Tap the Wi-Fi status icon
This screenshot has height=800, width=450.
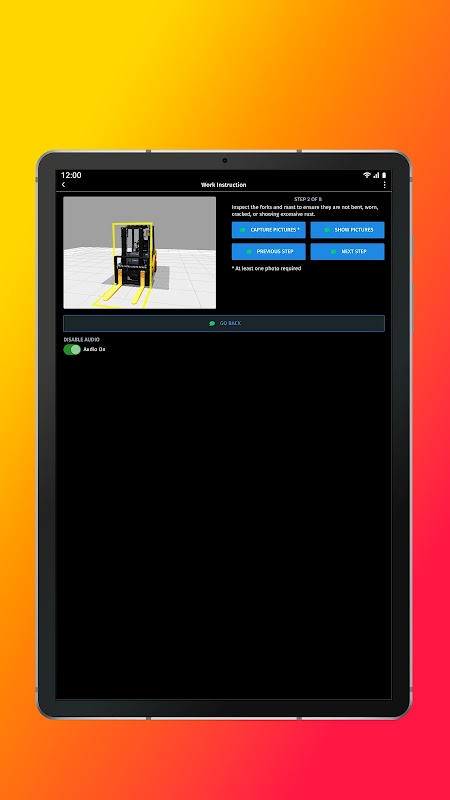pyautogui.click(x=367, y=175)
